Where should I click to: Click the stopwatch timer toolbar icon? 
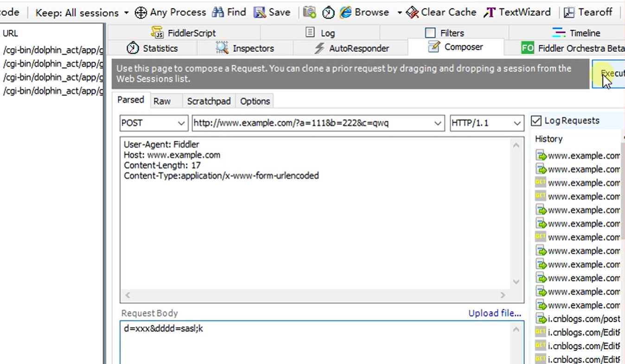328,13
